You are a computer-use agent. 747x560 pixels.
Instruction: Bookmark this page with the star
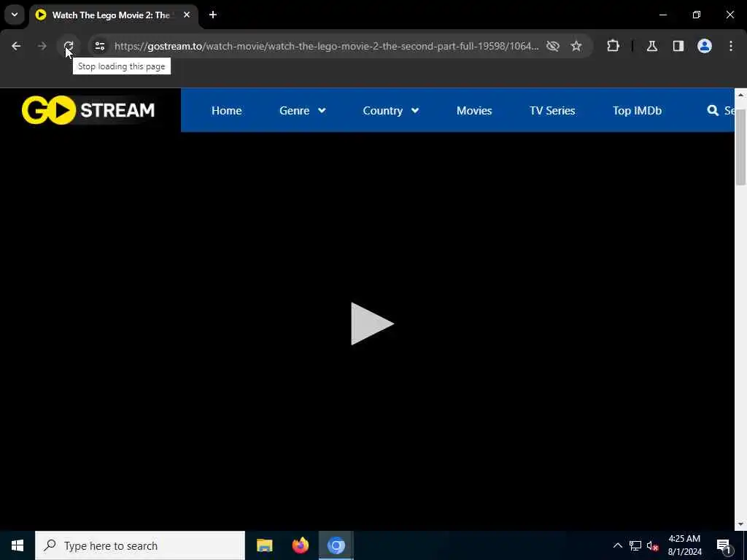tap(576, 46)
